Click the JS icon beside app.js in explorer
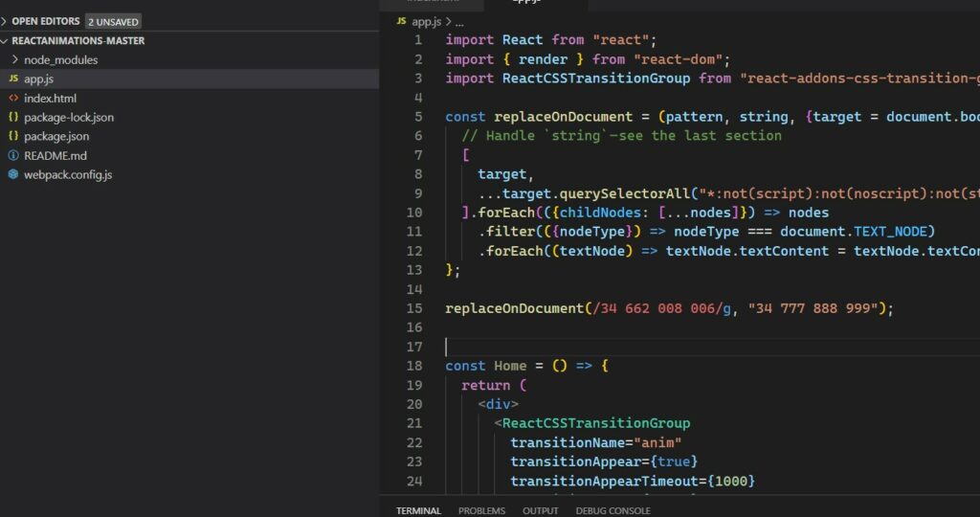The image size is (980, 517). tap(13, 79)
